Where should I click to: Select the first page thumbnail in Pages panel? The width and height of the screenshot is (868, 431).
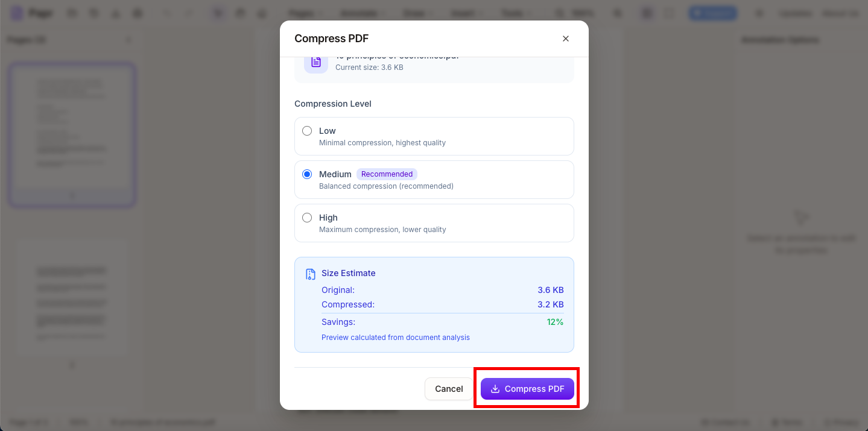[x=72, y=134]
